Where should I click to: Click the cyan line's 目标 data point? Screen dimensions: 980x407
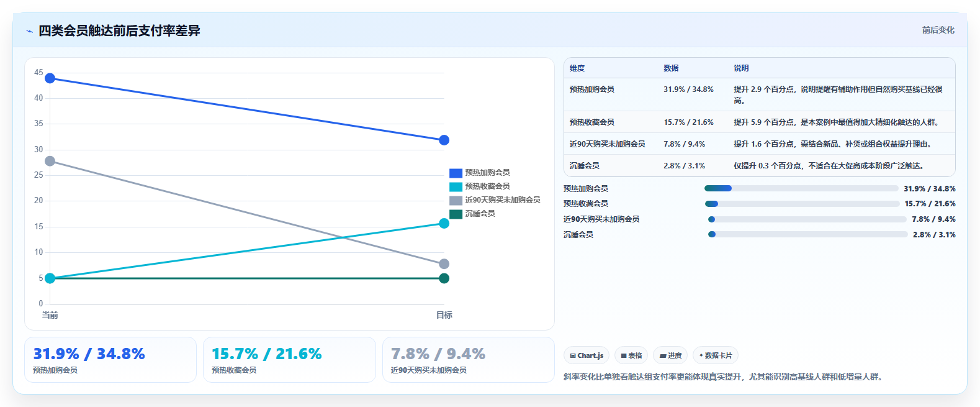[x=444, y=223]
